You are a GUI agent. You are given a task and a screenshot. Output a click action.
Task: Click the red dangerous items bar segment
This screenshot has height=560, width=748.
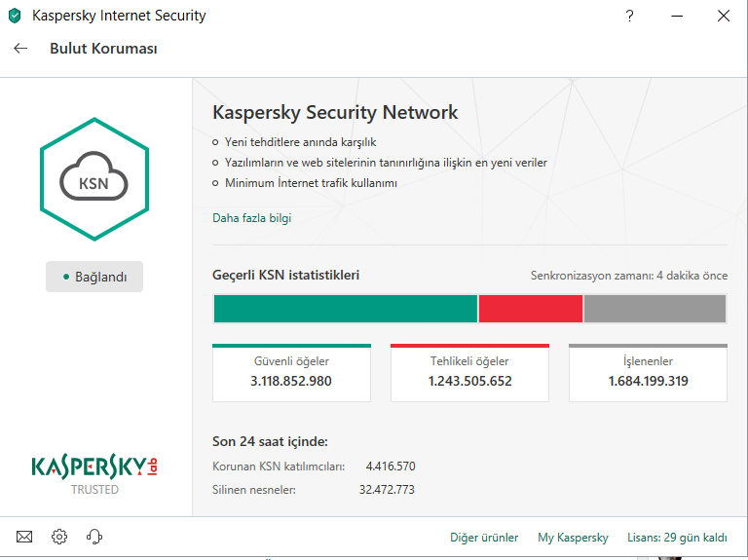[531, 309]
